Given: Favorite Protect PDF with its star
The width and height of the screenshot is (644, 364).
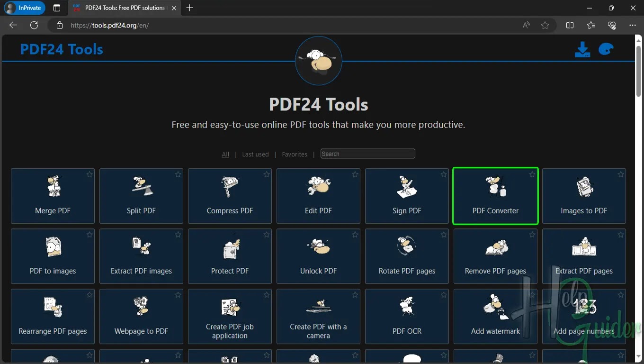Looking at the screenshot, I should (x=266, y=235).
